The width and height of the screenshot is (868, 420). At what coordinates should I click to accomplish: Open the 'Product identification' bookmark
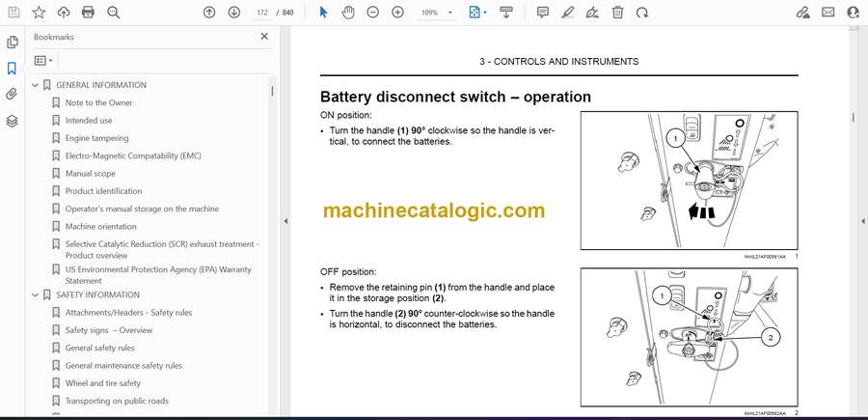[x=103, y=191]
